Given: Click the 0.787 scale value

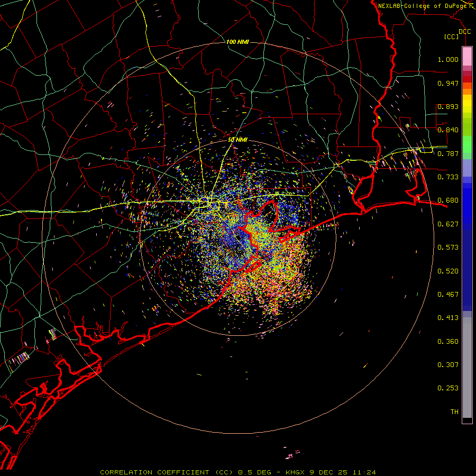Looking at the screenshot, I should (x=448, y=153).
